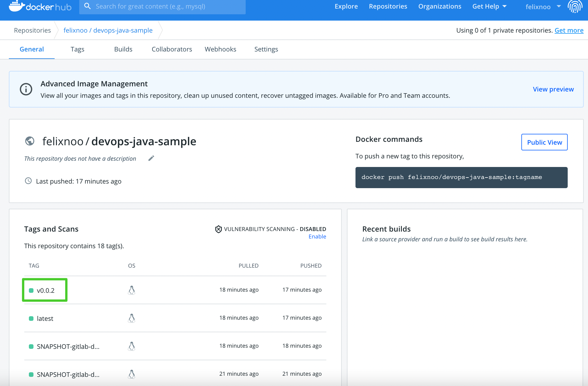Image resolution: width=588 pixels, height=386 pixels.
Task: Click the fingerprint avatar icon
Action: point(575,6)
